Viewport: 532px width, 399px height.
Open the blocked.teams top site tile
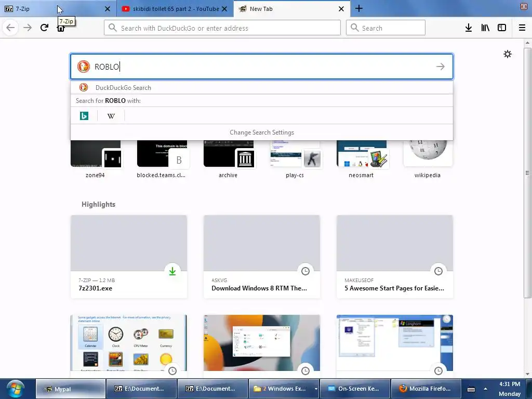coord(162,159)
